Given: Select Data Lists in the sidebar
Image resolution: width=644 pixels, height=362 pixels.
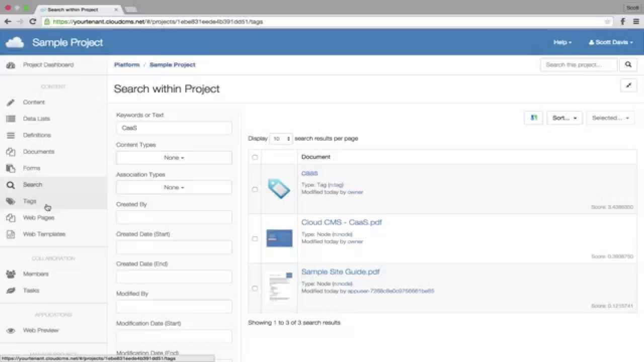Looking at the screenshot, I should tap(36, 119).
